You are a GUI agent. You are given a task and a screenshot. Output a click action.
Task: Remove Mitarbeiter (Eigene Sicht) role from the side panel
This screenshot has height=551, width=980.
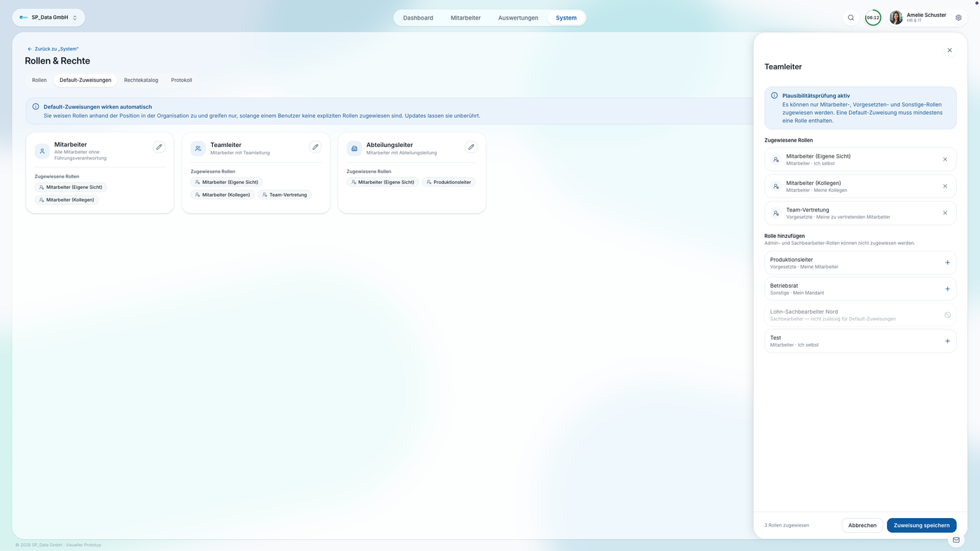click(945, 160)
